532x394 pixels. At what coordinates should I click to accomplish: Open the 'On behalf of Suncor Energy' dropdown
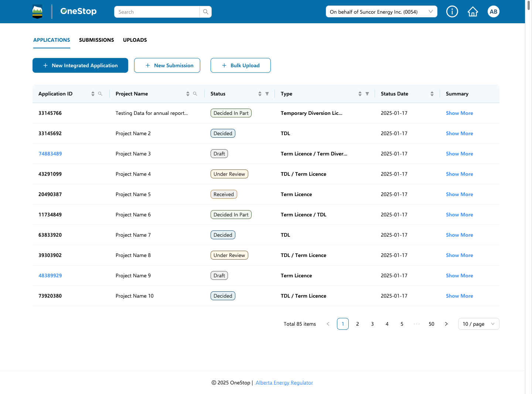click(382, 11)
